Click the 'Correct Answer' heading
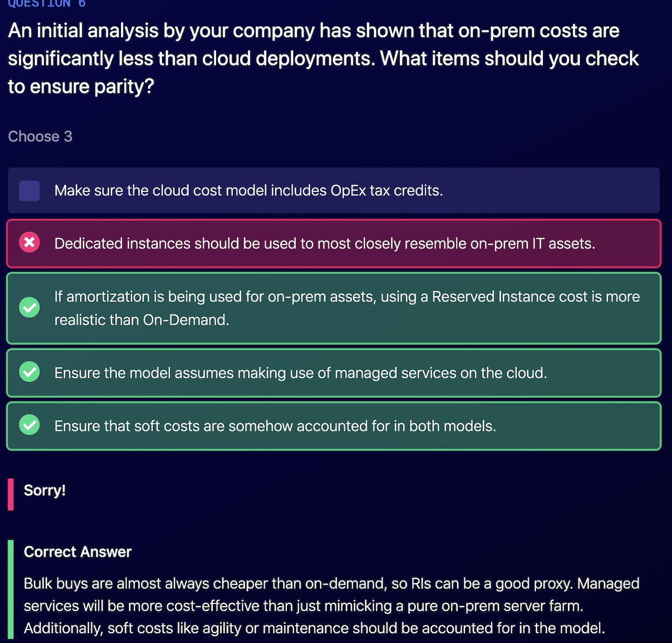672x643 pixels. 77,552
